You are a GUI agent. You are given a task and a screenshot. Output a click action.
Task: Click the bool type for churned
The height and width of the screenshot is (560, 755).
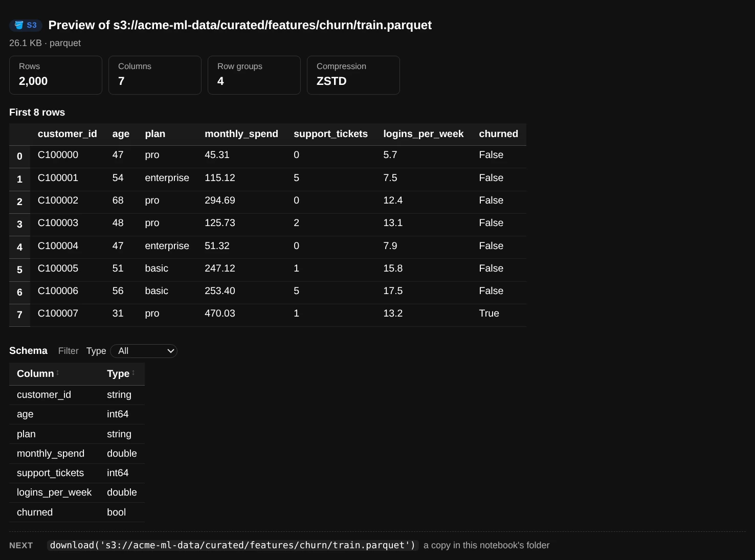(x=117, y=512)
